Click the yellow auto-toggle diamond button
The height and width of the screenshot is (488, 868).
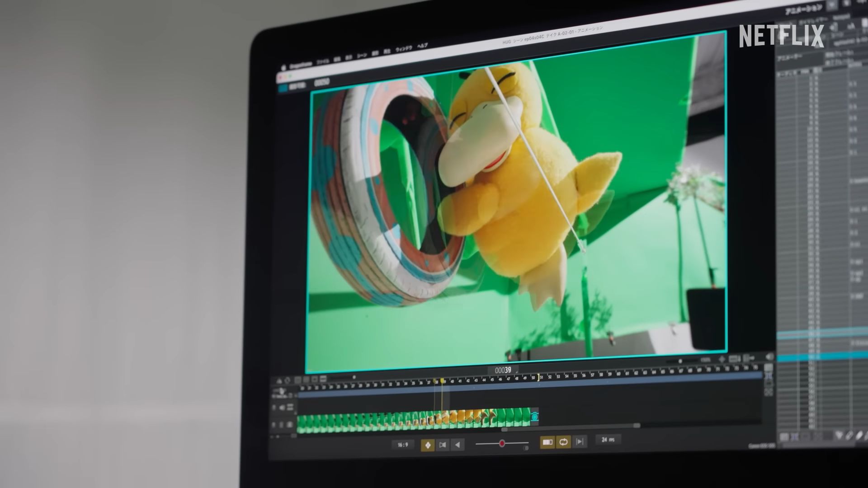pos(428,445)
